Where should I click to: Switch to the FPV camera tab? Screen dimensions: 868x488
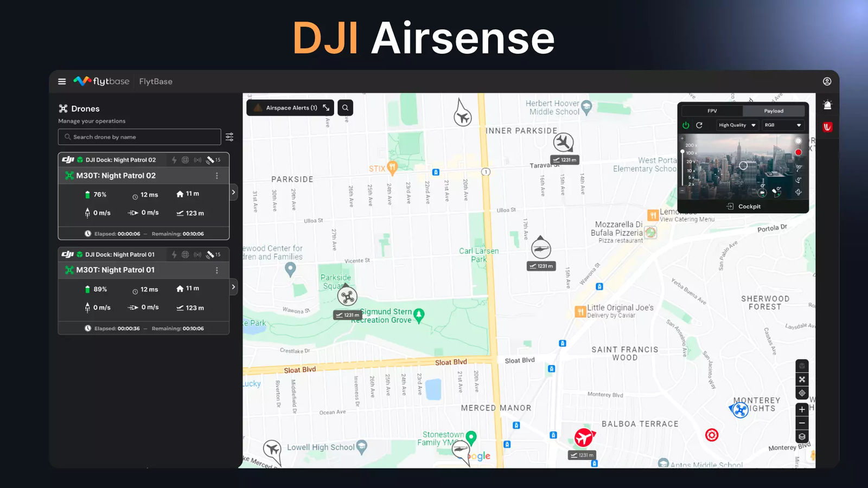point(712,111)
